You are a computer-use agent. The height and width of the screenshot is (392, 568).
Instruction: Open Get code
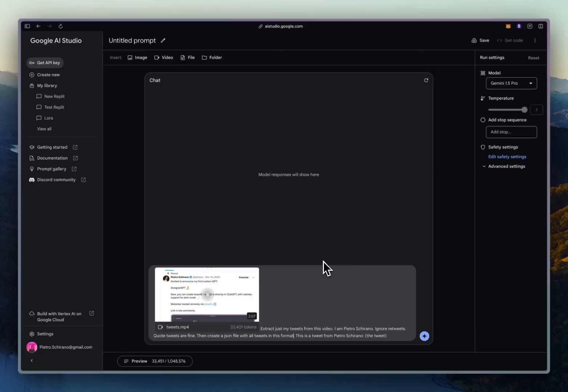pos(510,40)
